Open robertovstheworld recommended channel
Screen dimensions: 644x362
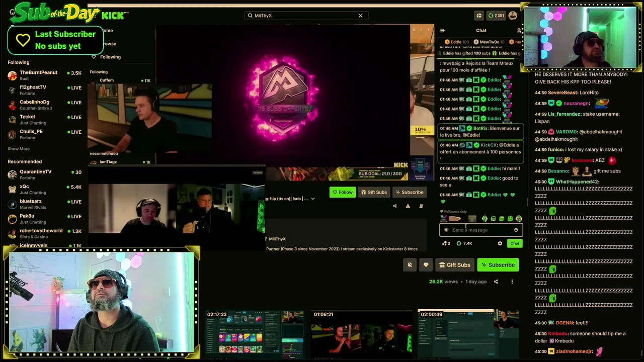click(x=44, y=234)
